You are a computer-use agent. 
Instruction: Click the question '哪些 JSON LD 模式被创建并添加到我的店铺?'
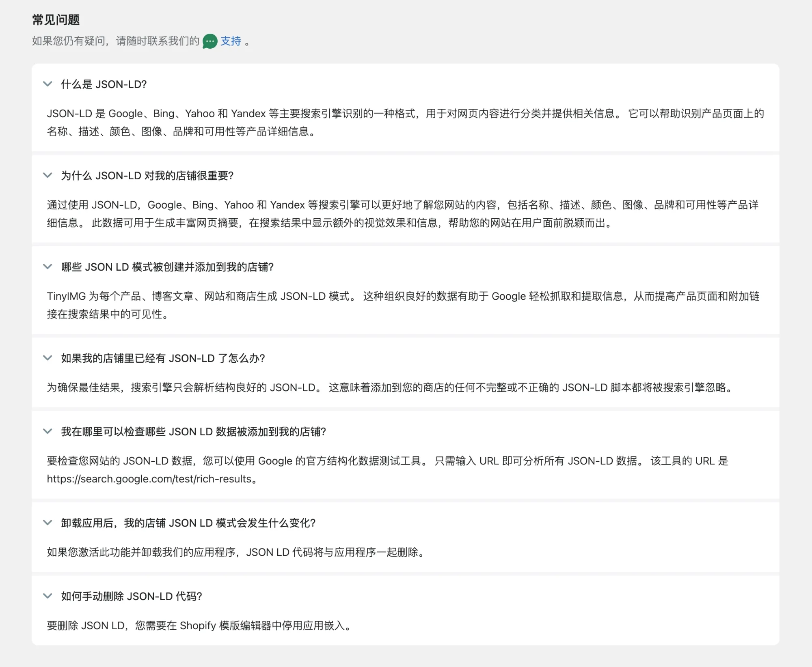click(x=168, y=267)
